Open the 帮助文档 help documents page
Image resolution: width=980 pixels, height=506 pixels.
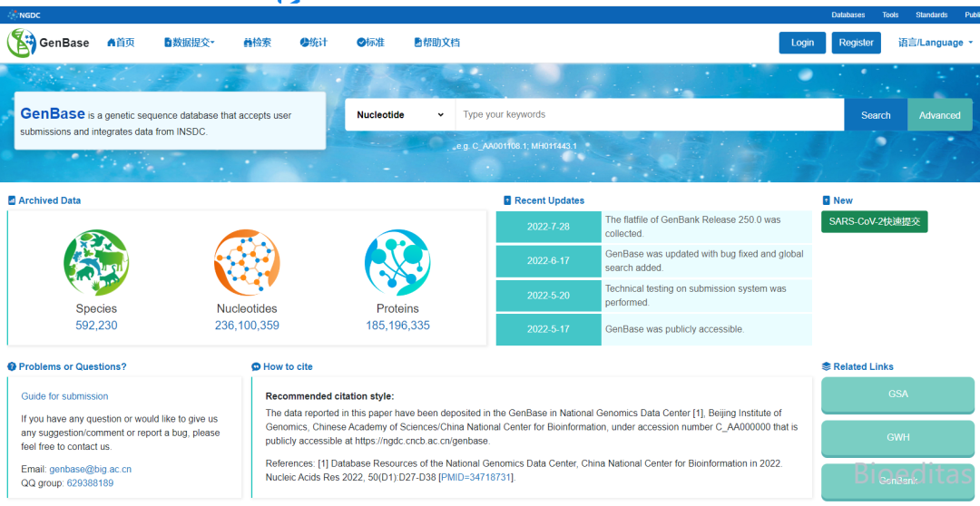coord(436,43)
